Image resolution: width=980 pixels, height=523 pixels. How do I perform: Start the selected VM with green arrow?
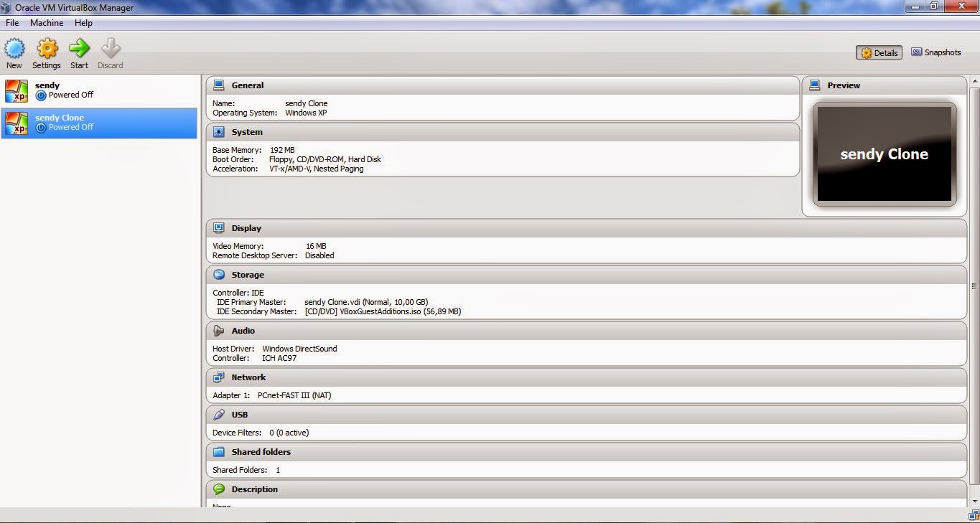tap(79, 49)
